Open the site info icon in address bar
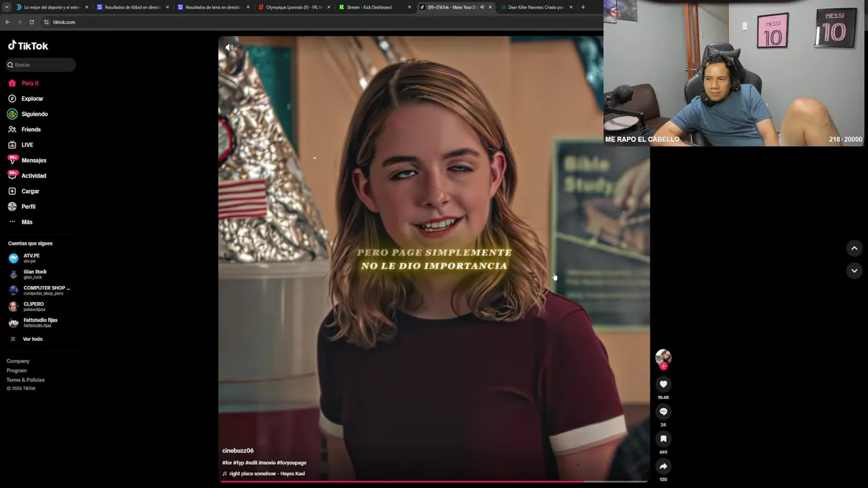The width and height of the screenshot is (868, 488). coord(46,22)
